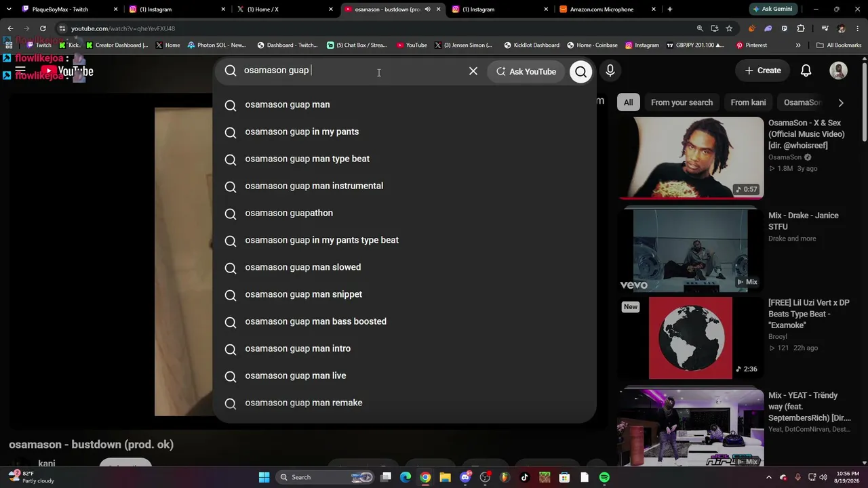Choose suggestion 'osamason guap man snippet'
The width and height of the screenshot is (868, 488).
point(404,294)
